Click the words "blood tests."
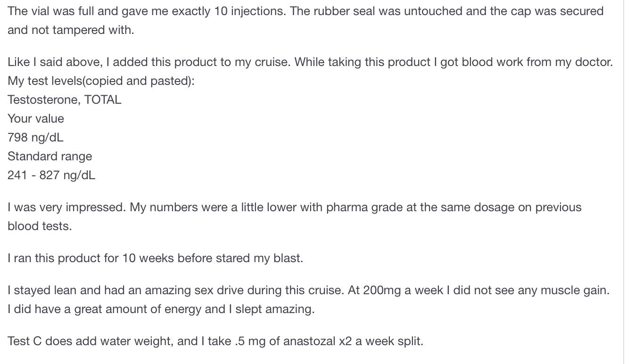627x364 pixels. (40, 226)
